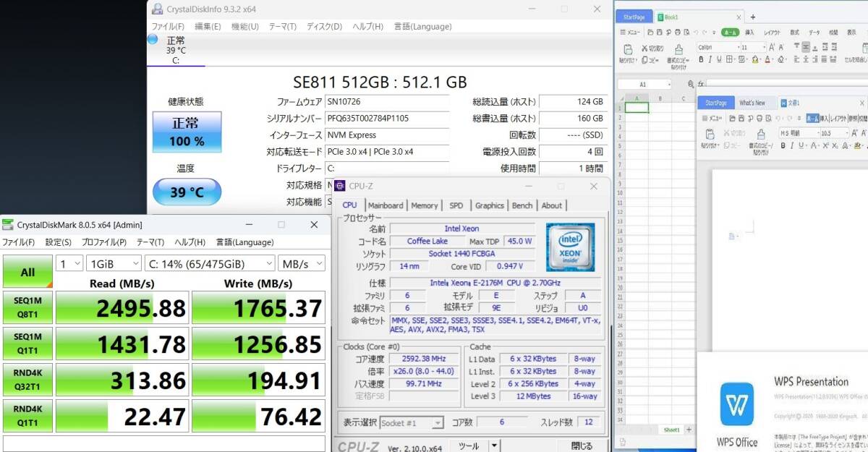The image size is (868, 452).
Task: Start the SEQ1M Q1T1 test
Action: [27, 344]
